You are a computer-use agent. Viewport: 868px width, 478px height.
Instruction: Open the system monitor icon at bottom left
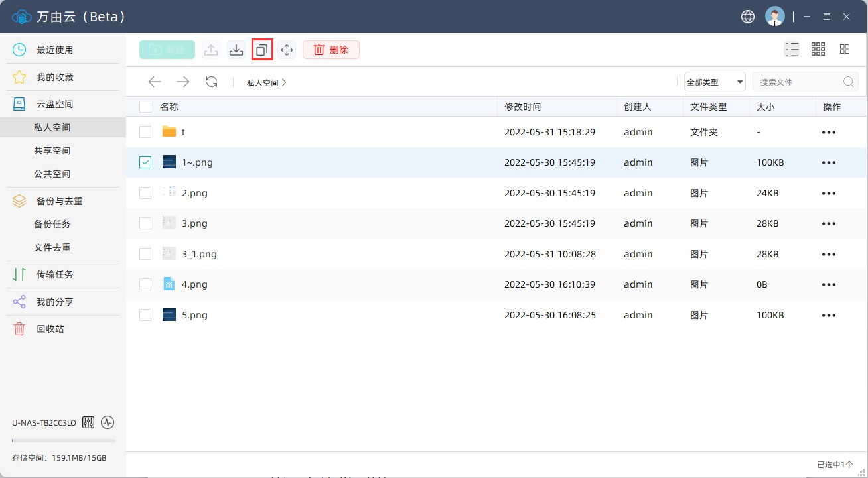click(107, 422)
